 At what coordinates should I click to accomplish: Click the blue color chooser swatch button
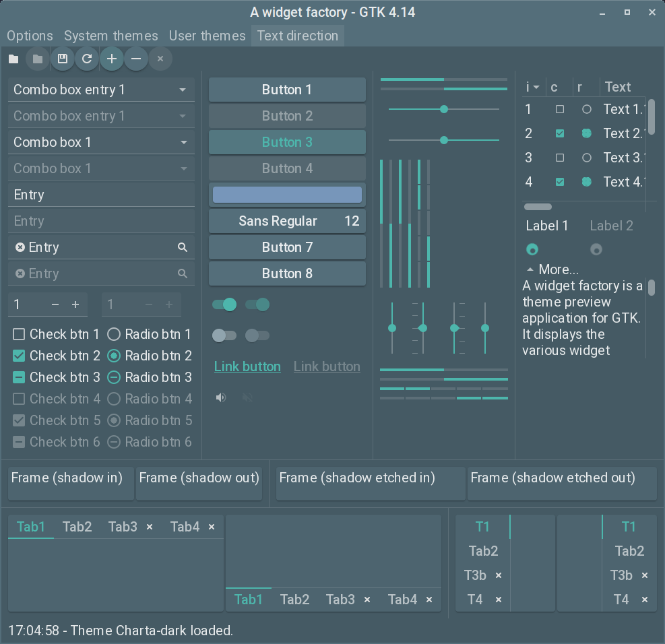coord(287,195)
